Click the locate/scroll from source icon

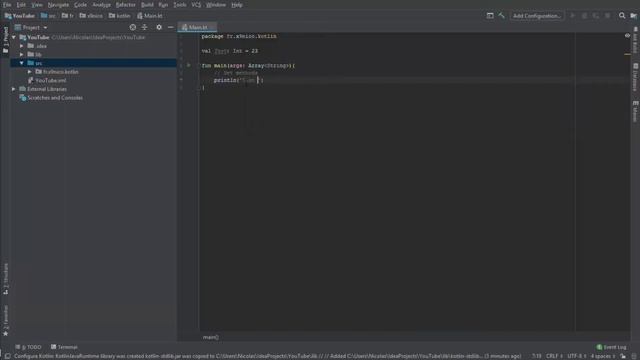pos(133,27)
